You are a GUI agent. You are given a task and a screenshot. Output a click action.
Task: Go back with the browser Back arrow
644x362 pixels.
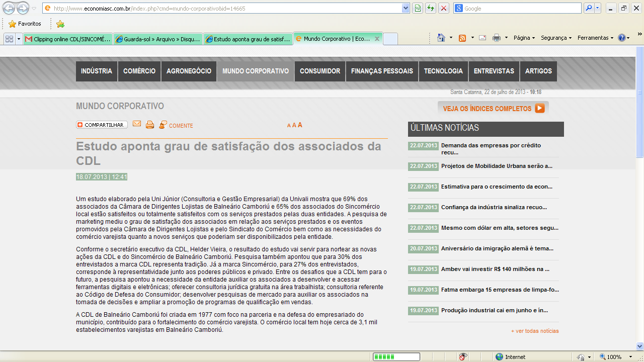tap(9, 8)
